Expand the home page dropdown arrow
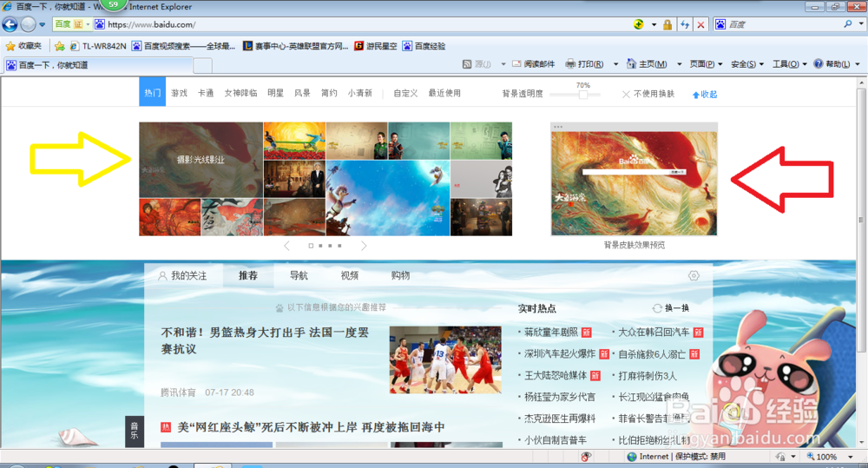The image size is (868, 468). coord(680,64)
